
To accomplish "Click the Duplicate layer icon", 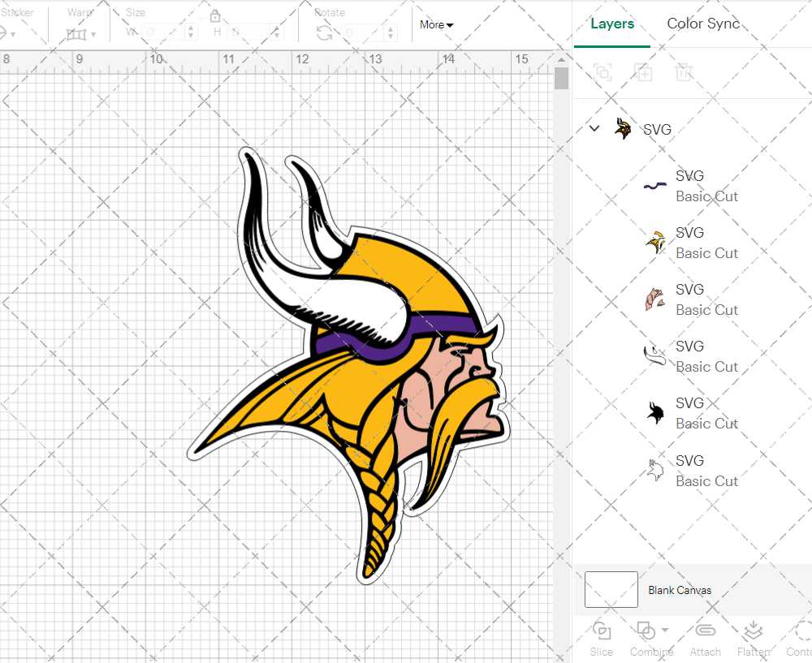I will (x=644, y=72).
